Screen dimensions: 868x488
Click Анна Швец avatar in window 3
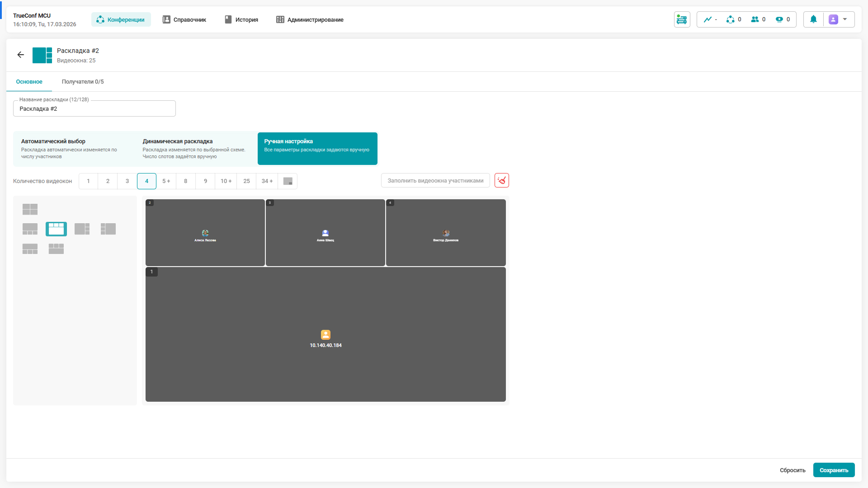325,233
